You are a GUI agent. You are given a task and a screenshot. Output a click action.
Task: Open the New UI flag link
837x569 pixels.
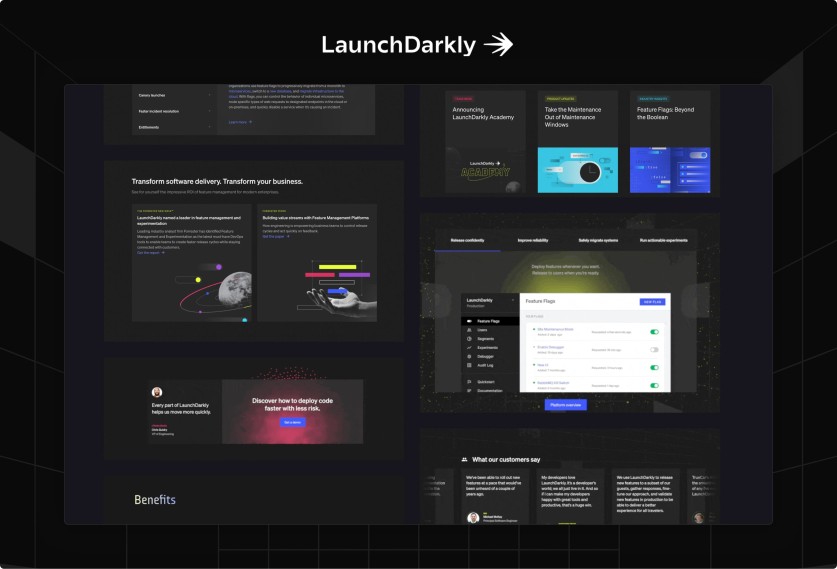pyautogui.click(x=543, y=365)
